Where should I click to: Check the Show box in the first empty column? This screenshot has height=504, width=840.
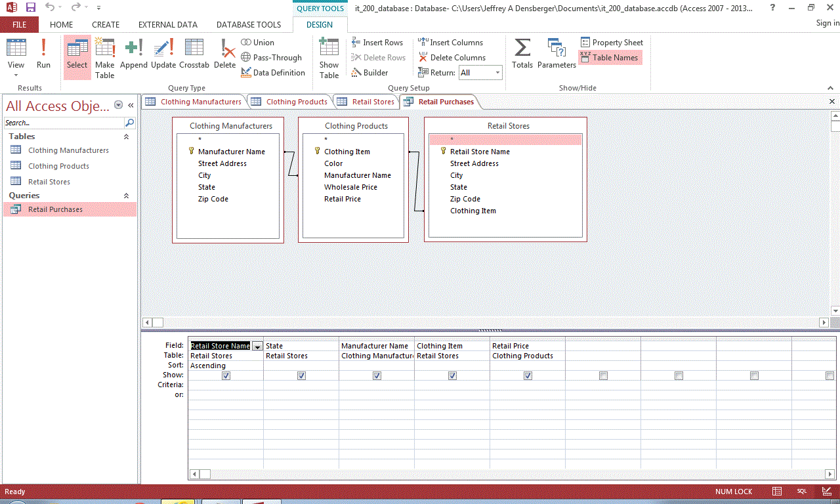[603, 376]
